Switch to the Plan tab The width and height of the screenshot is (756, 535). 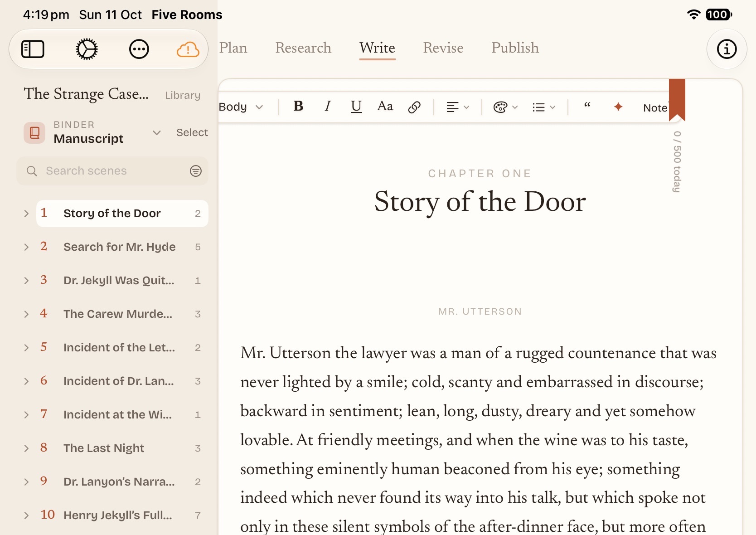click(233, 48)
